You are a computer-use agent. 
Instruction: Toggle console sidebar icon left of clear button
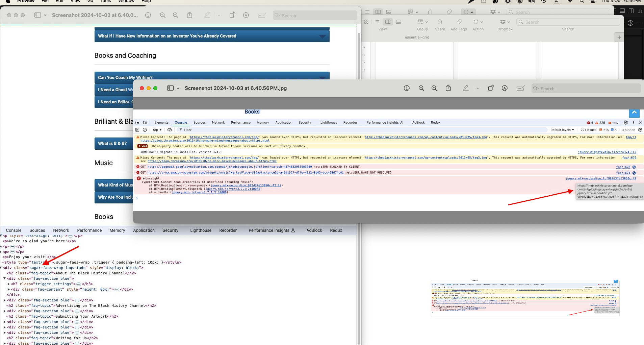point(137,130)
